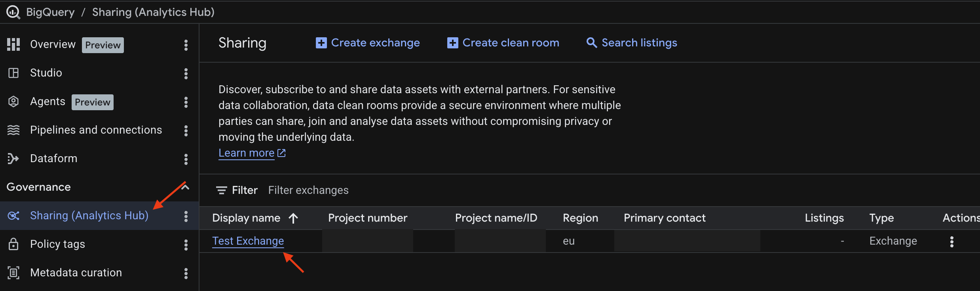The width and height of the screenshot is (980, 291).
Task: Click the Display name column header
Action: tap(246, 218)
